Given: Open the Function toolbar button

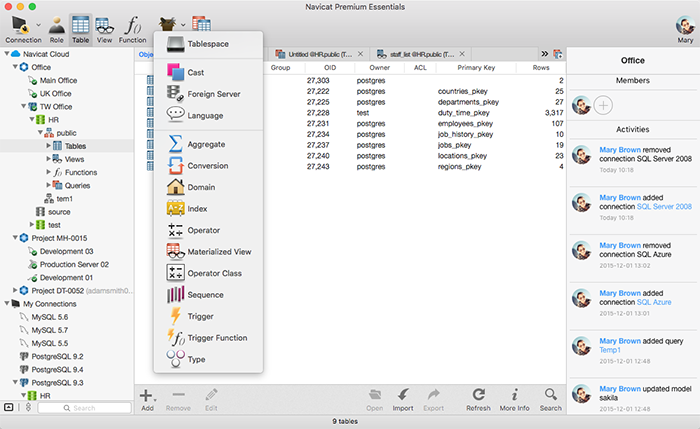Looking at the screenshot, I should pos(132,29).
